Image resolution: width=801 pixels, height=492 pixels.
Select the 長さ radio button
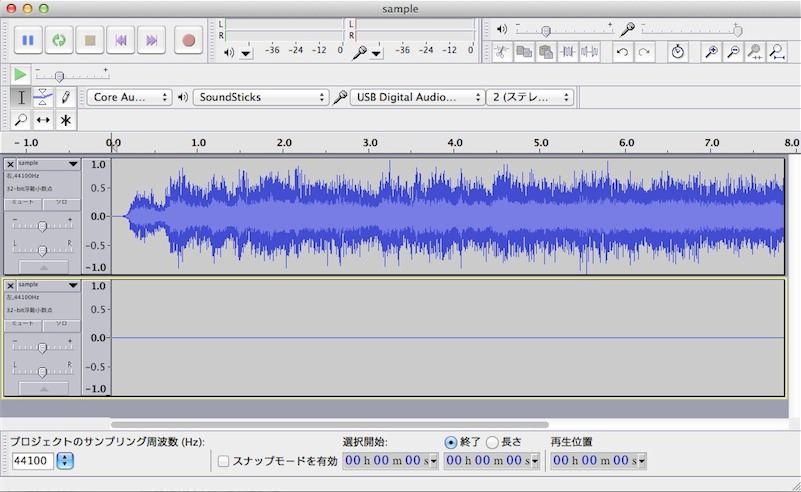492,442
